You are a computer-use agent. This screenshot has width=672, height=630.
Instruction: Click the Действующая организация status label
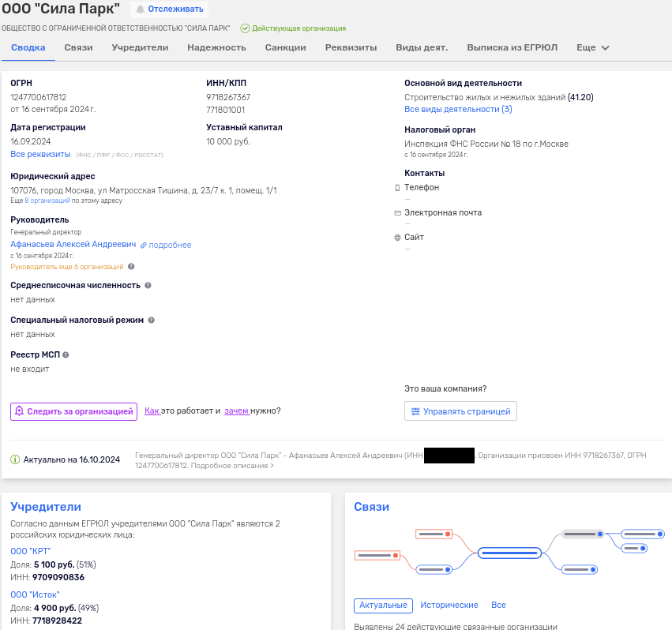click(299, 28)
